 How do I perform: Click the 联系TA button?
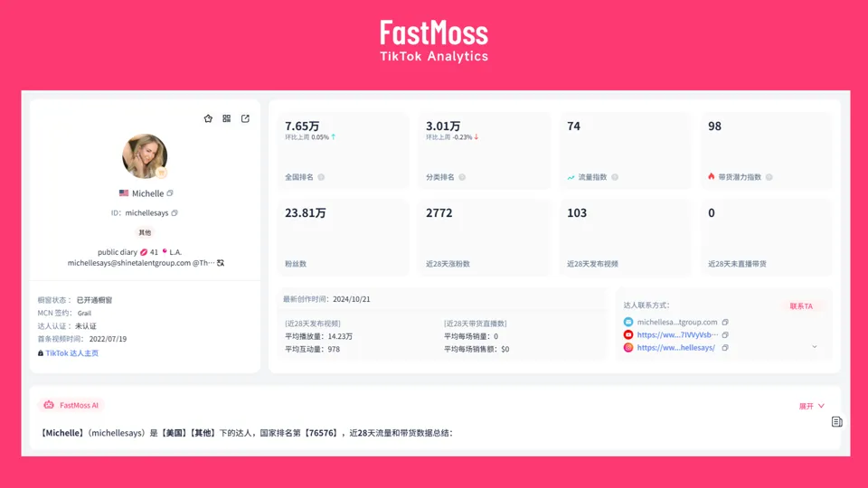pos(801,306)
